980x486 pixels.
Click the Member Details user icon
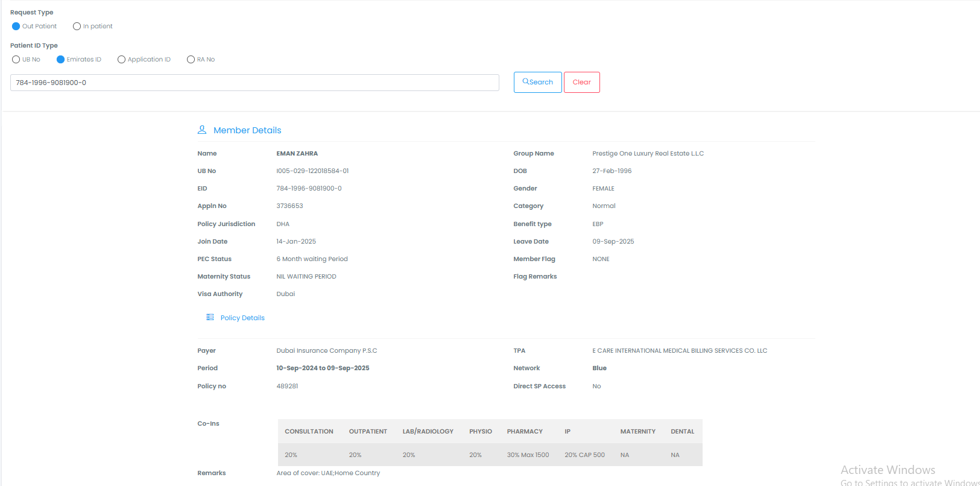(x=202, y=130)
